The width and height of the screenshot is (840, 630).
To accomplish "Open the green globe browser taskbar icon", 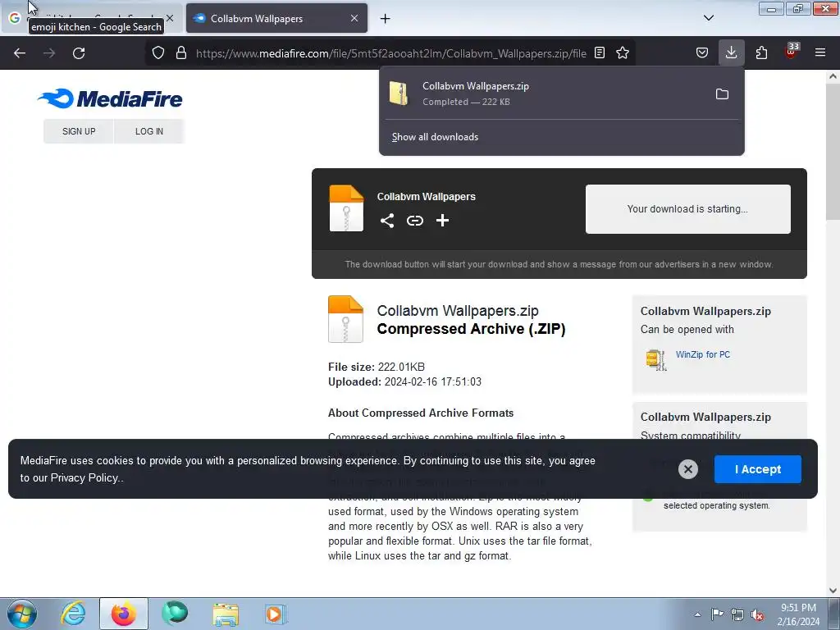I will pyautogui.click(x=175, y=614).
